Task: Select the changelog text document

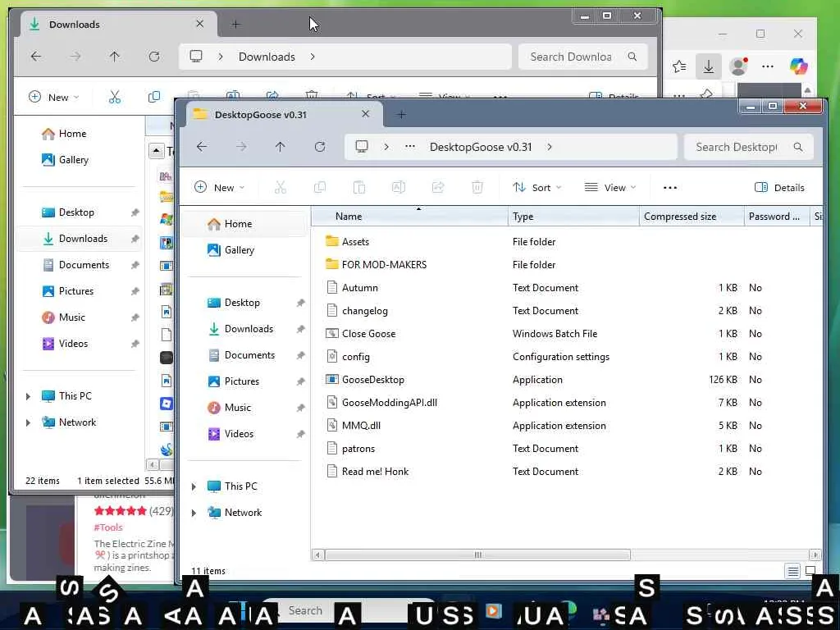Action: pyautogui.click(x=357, y=311)
